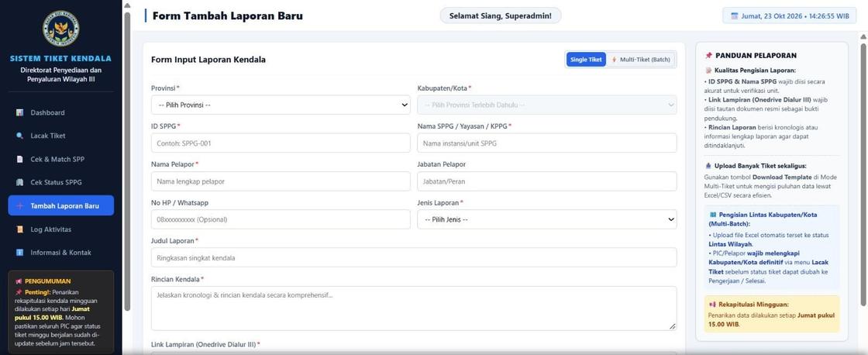Click the organization logo in the sidebar

click(61, 28)
